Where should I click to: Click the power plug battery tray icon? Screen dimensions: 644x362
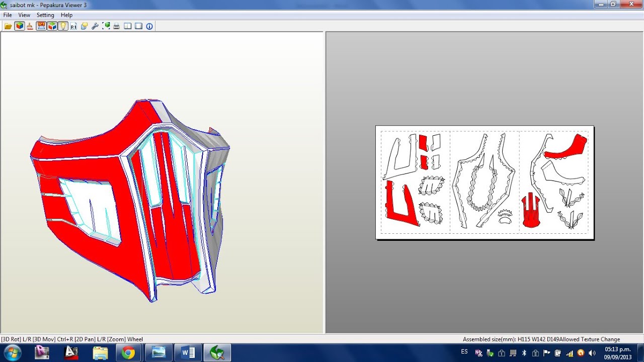coord(558,353)
